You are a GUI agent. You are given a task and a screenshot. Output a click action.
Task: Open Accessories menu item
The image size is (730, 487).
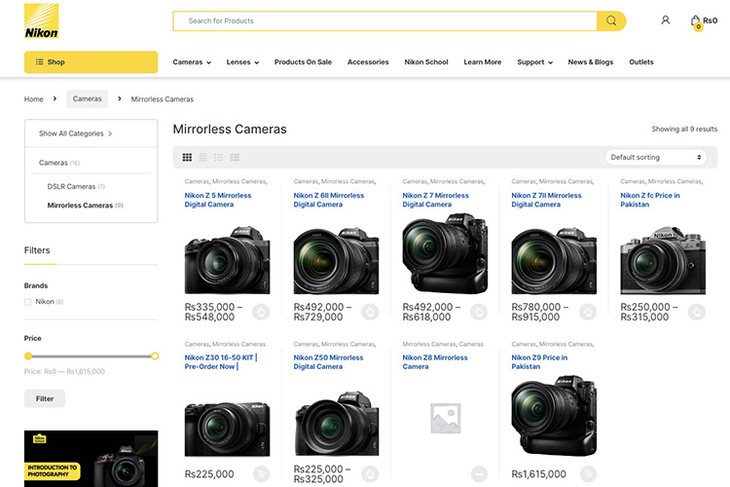coord(368,62)
